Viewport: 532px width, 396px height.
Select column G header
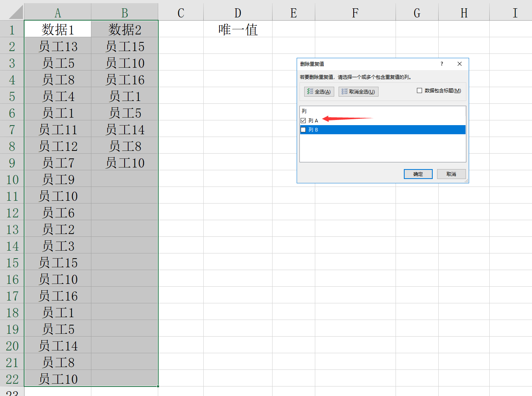(x=417, y=12)
